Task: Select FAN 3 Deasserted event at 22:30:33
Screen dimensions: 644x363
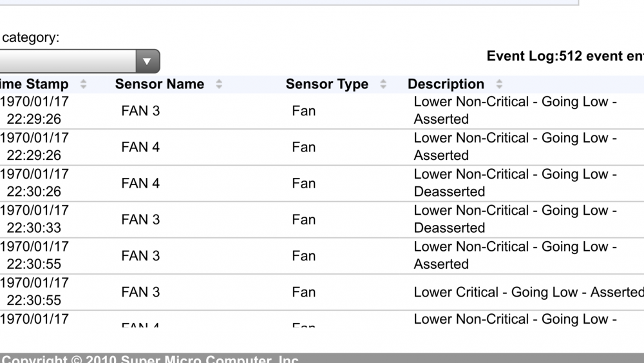Action: [322, 219]
